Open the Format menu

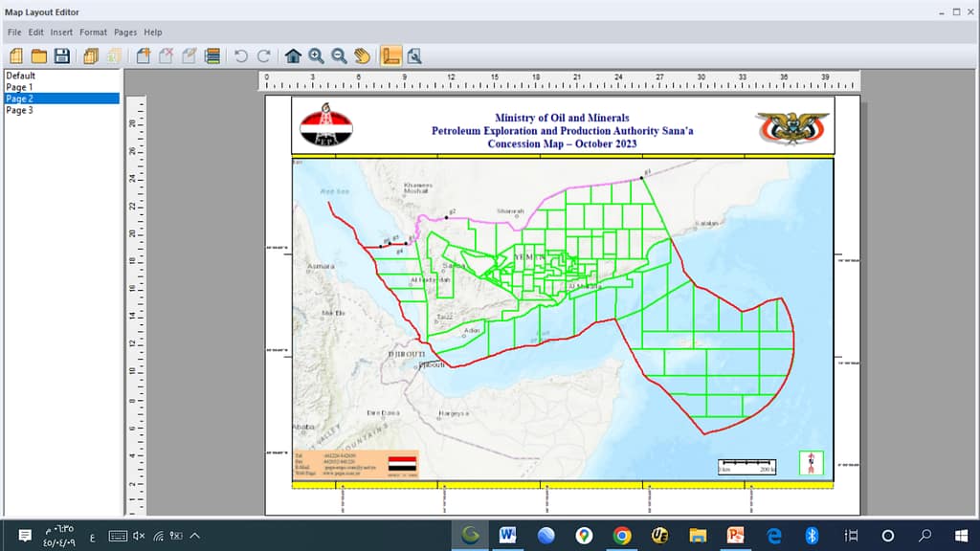[94, 33]
